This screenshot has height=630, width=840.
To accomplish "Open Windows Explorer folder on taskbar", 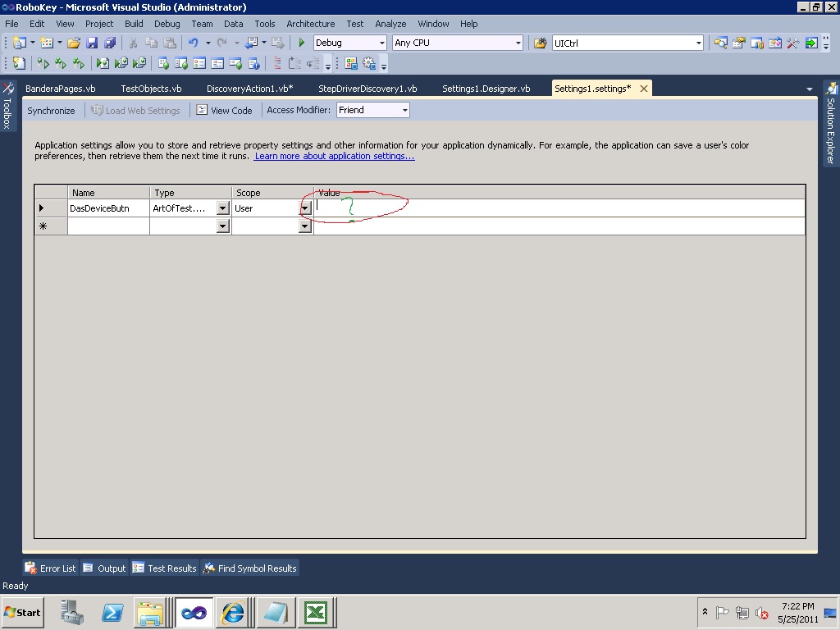I will 150,612.
